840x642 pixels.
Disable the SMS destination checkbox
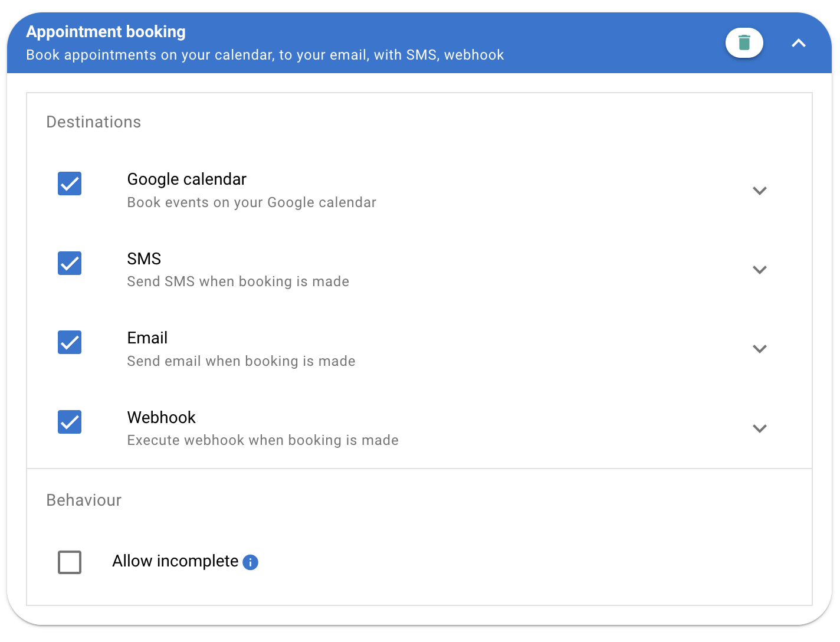[x=70, y=263]
